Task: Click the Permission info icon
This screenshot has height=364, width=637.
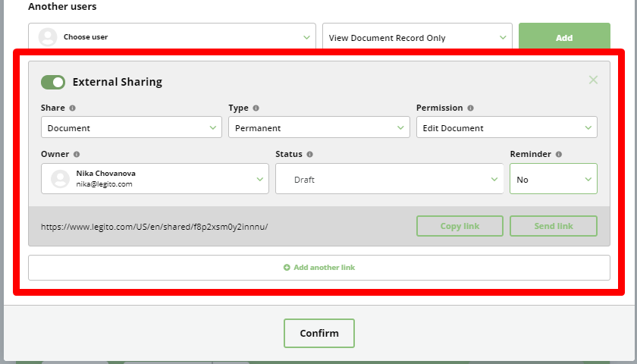Action: click(x=470, y=108)
